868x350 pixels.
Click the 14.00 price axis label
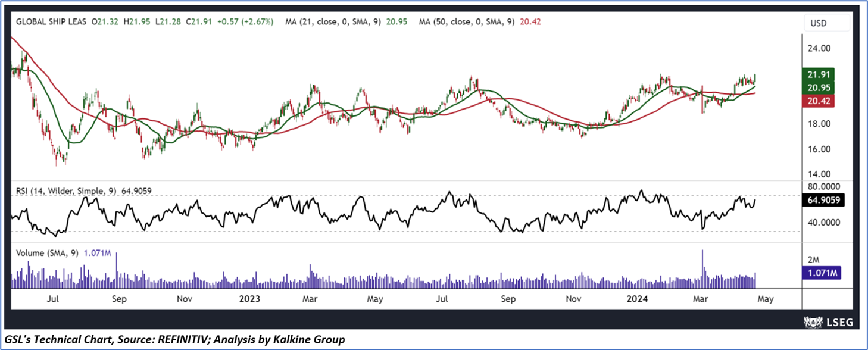coord(820,174)
